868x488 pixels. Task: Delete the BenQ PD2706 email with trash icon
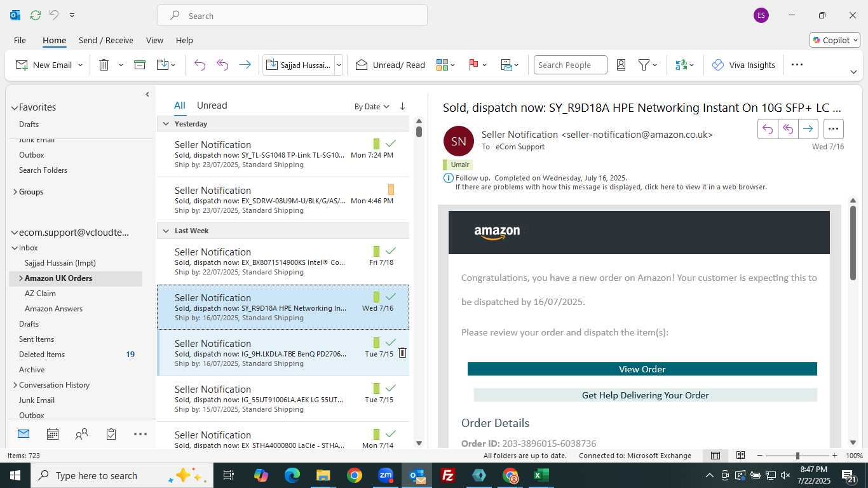pyautogui.click(x=402, y=353)
